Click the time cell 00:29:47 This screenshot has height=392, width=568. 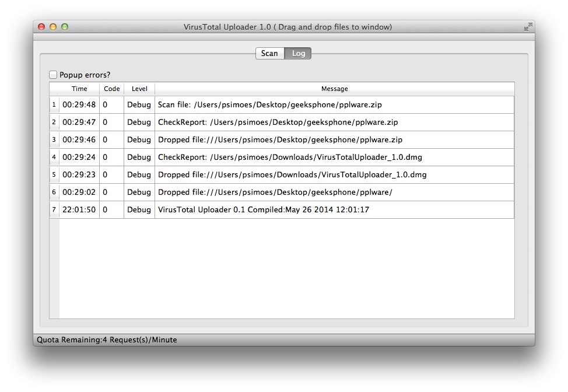pos(79,122)
